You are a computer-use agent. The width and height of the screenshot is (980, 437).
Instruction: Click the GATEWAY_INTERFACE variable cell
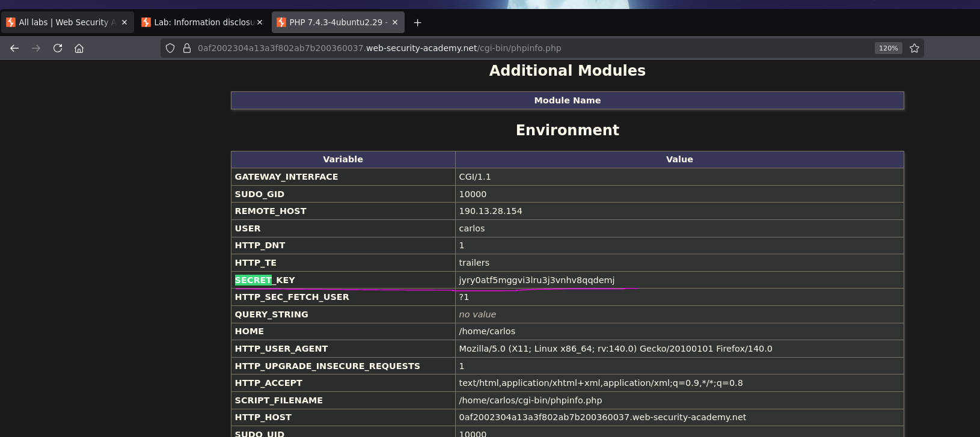click(343, 177)
